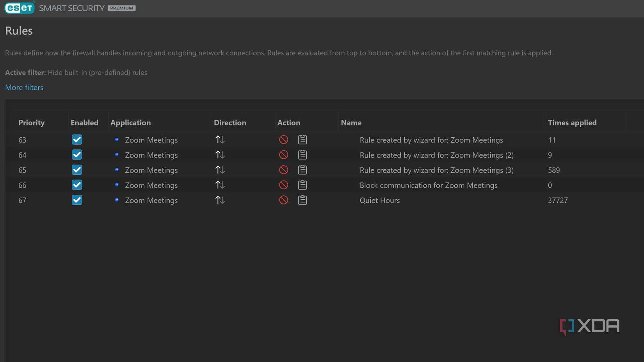Uncheck the Enabled box for priority 64
This screenshot has width=644, height=362.
(x=77, y=155)
